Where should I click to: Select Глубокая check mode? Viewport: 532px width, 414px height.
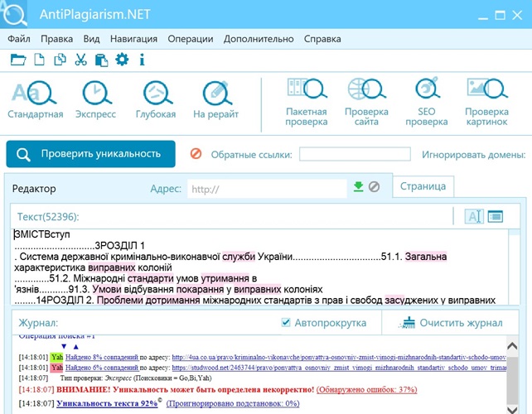pos(156,99)
